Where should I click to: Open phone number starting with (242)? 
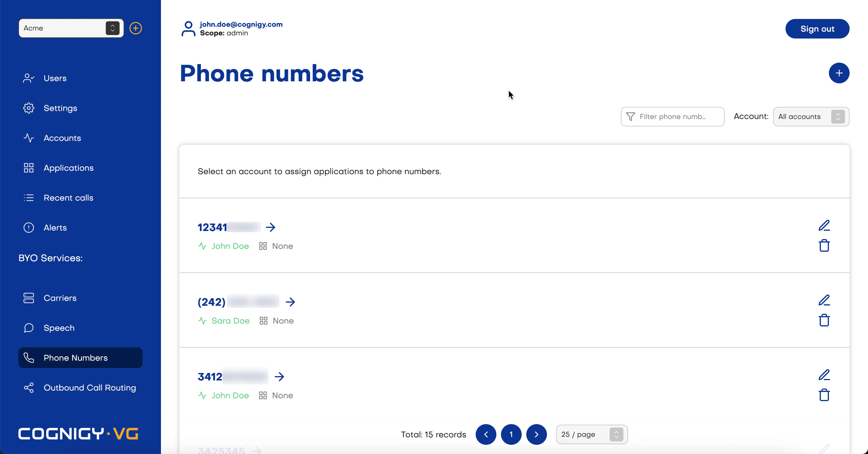(238, 302)
